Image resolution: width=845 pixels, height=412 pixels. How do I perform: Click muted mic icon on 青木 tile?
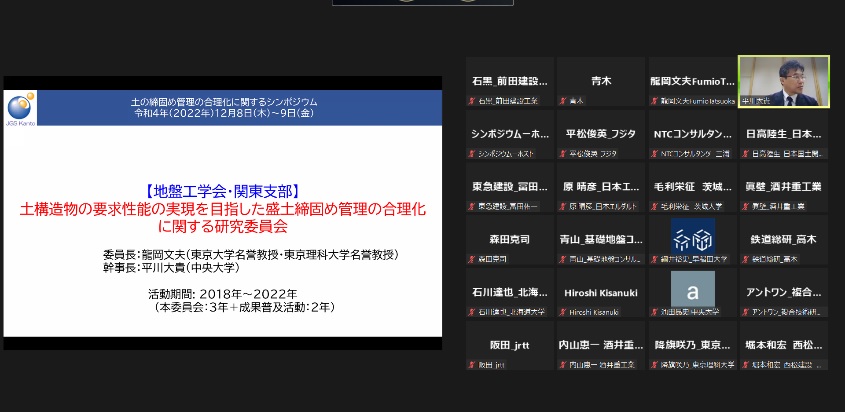tap(563, 101)
